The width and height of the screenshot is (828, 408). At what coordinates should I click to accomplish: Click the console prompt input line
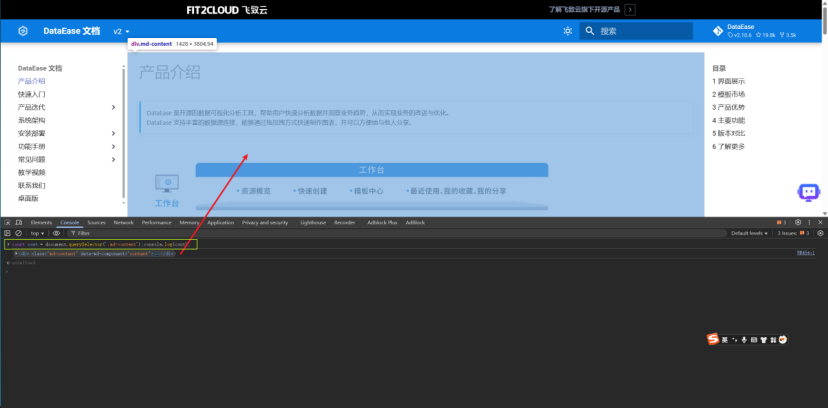(412, 271)
